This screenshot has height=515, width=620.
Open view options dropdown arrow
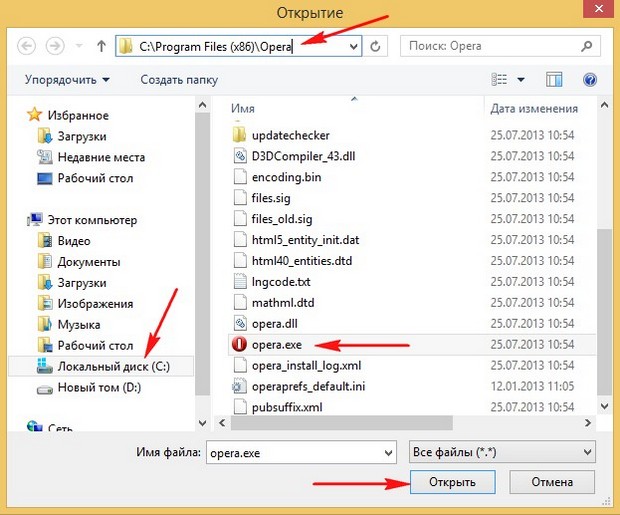(x=521, y=80)
